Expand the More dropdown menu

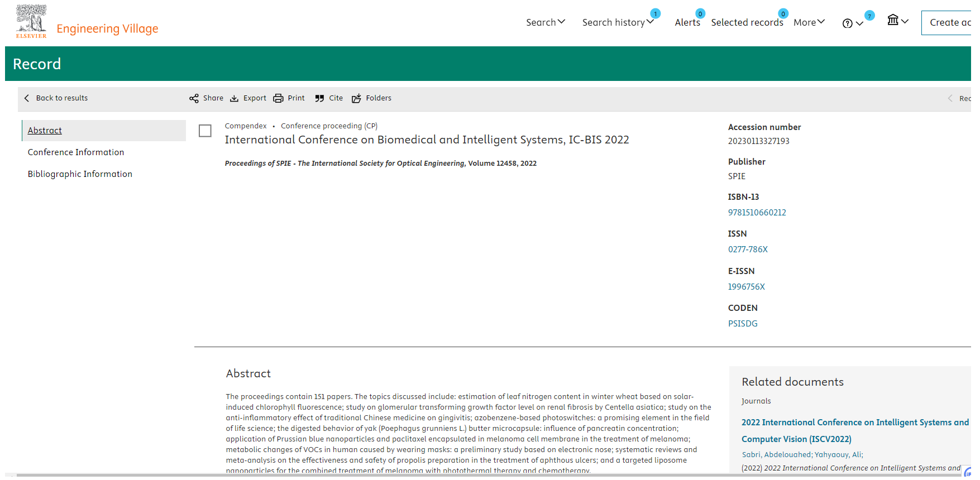coord(809,22)
